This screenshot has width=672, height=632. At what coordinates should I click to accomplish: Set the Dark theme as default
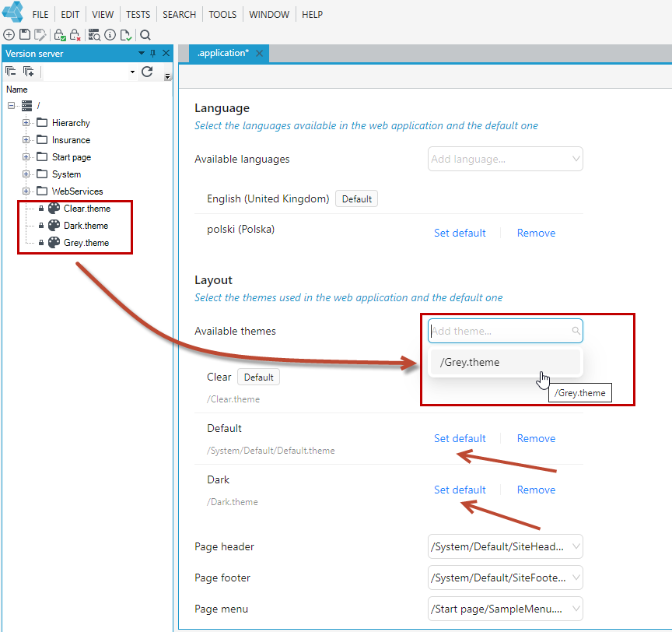coord(460,490)
